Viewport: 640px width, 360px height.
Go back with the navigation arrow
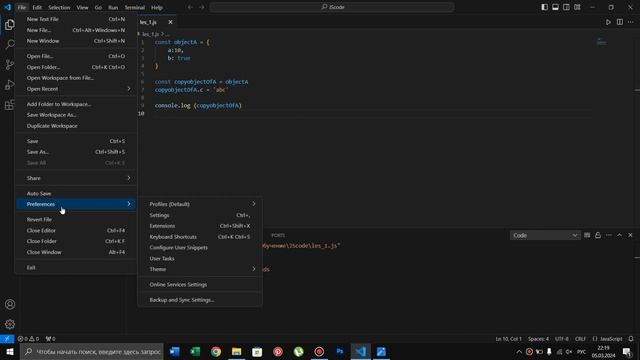coord(190,7)
